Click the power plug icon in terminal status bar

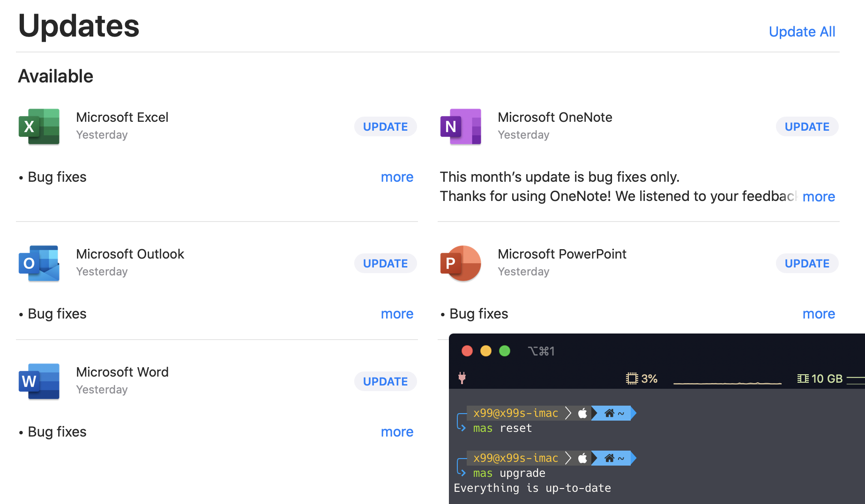(x=462, y=378)
